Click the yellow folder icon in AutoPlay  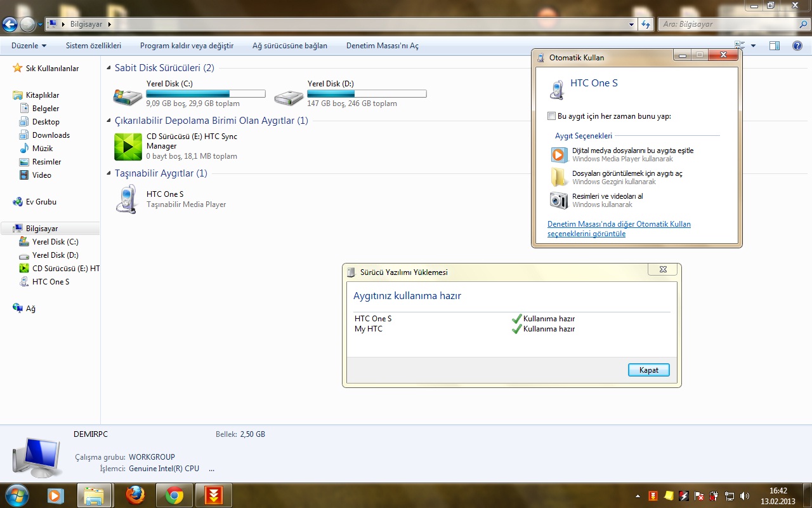(559, 177)
